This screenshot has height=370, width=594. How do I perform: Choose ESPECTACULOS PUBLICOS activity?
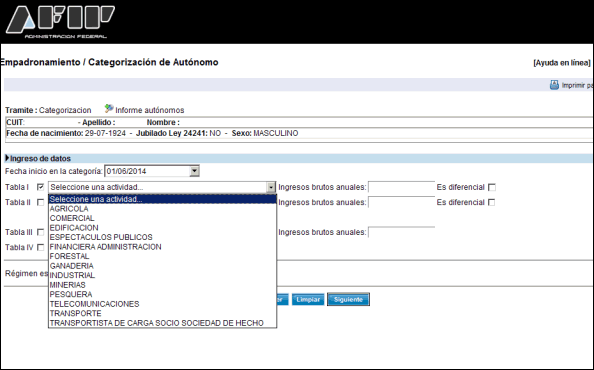163,237
